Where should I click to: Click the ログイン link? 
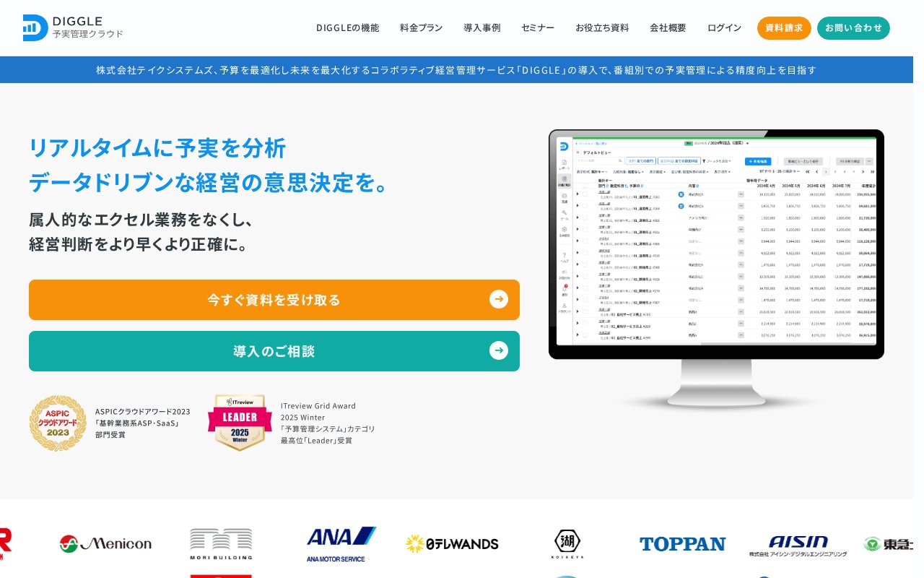click(x=724, y=27)
